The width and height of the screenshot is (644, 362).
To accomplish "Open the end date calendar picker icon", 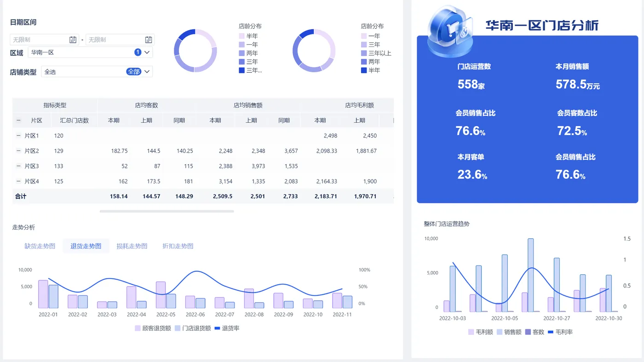I will [149, 40].
